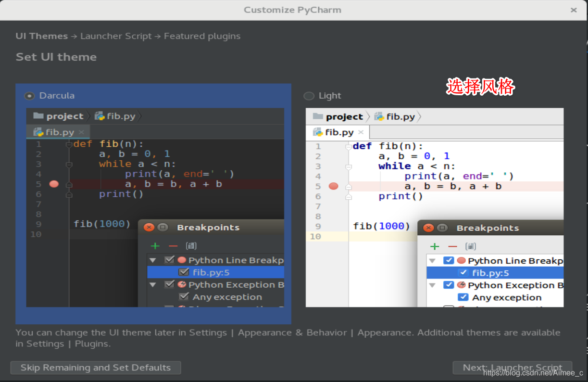Select fib.py:5 row in Darcula Breakpoints list
Viewport: 588px width, 382px height.
coord(216,272)
